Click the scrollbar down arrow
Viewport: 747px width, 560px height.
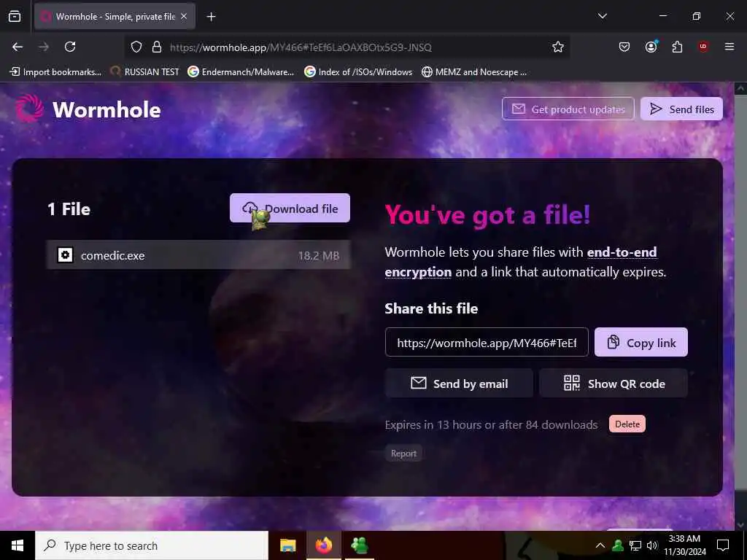740,525
